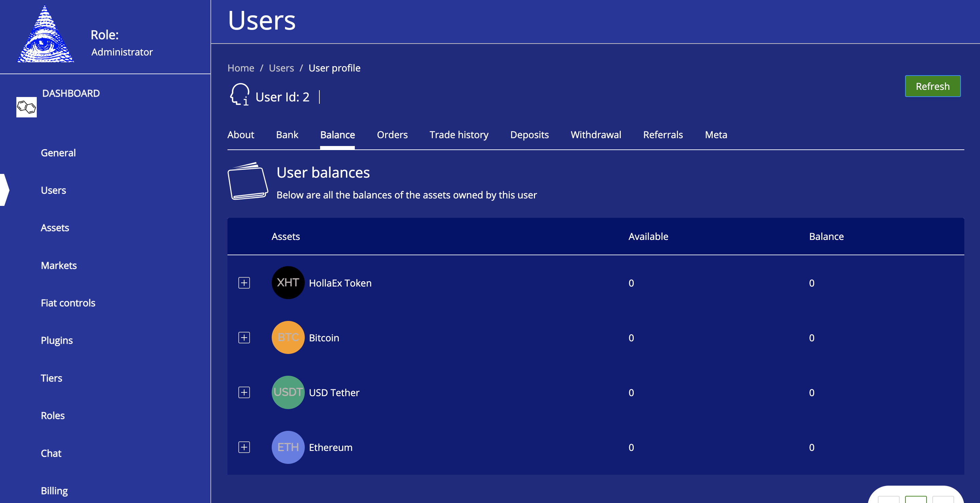Expand the HollaEx Token row
The image size is (980, 503).
pos(244,283)
